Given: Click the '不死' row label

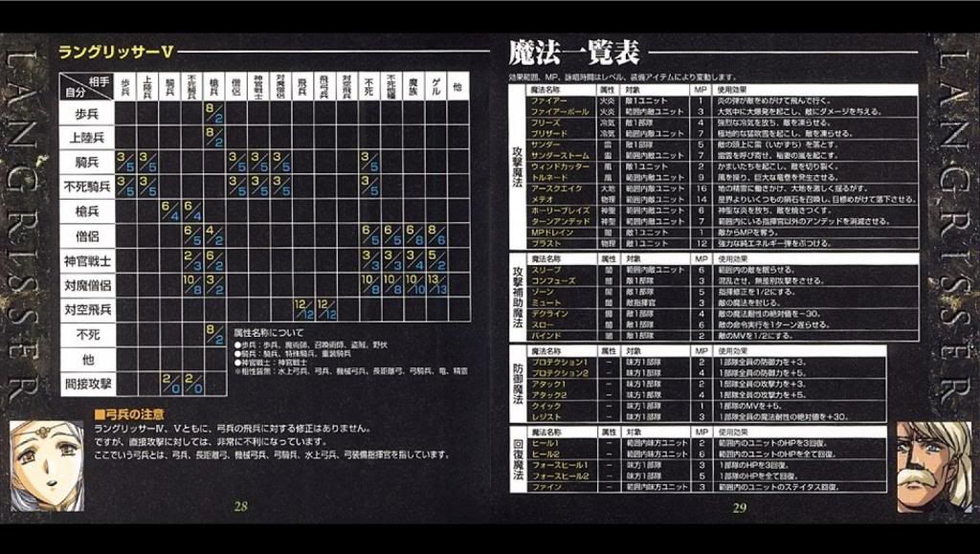Looking at the screenshot, I should click(87, 335).
